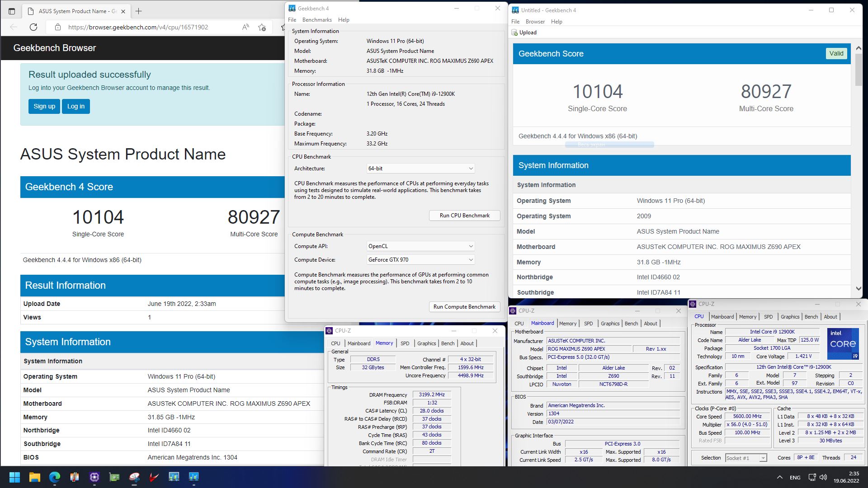Activate Read aloud in address bar
The height and width of the screenshot is (488, 868).
point(245,27)
